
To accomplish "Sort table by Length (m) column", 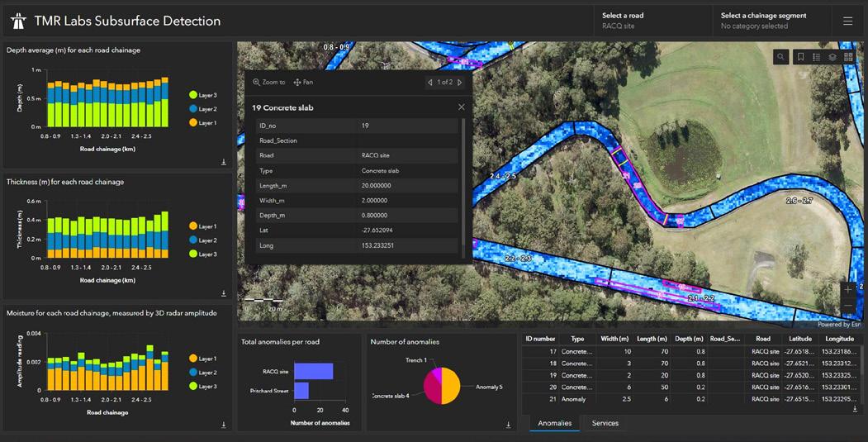I will [x=652, y=339].
